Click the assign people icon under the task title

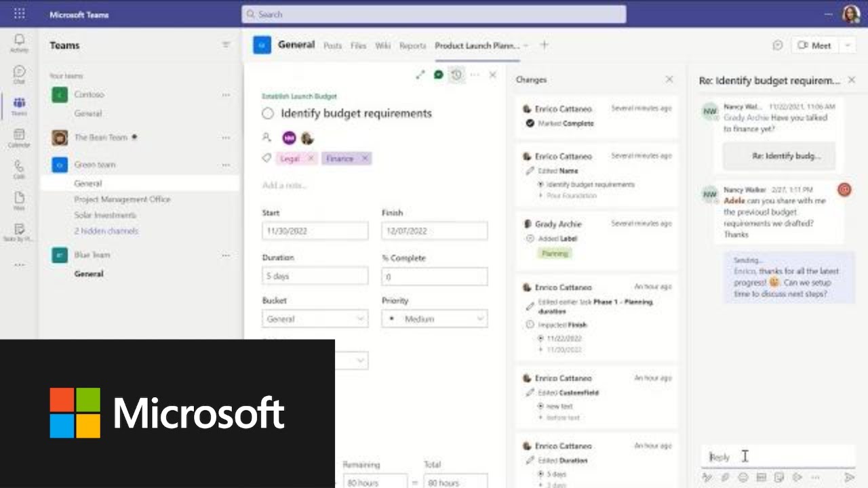pos(267,138)
